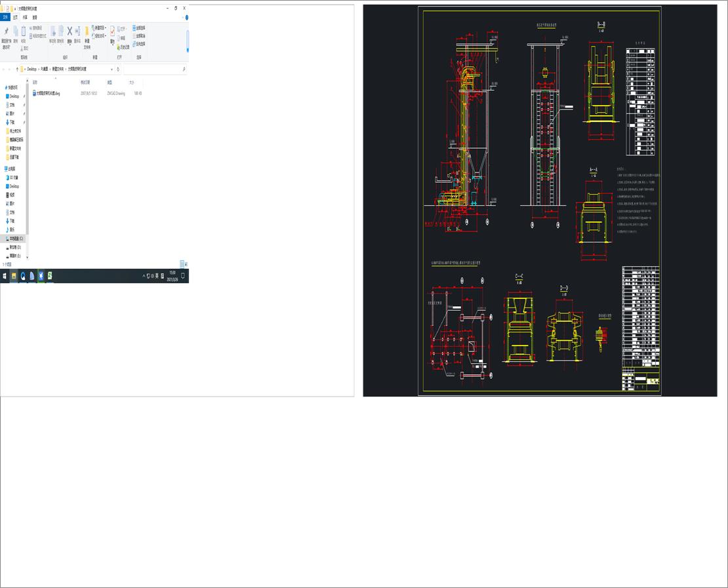Click the properties checkmark icon
This screenshot has width=728, height=588.
[112, 31]
